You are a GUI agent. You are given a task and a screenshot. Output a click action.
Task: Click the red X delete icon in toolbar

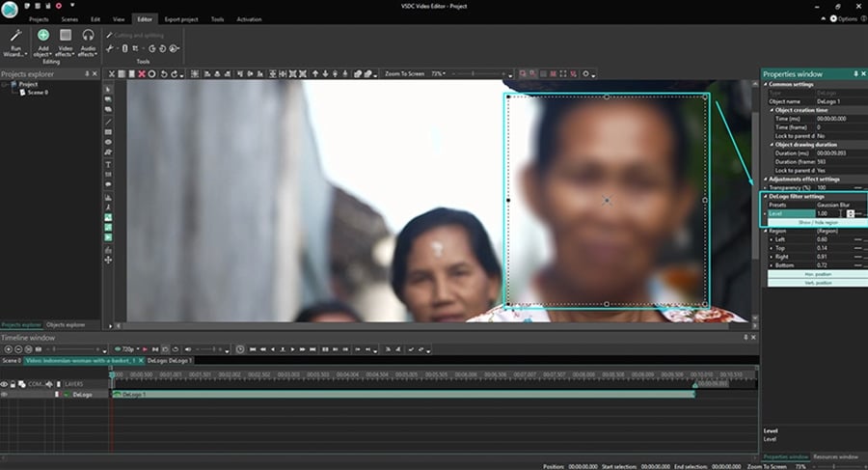click(144, 73)
